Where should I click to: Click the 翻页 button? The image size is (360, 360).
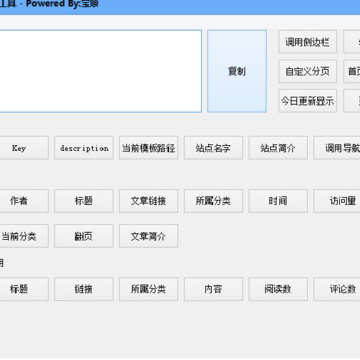point(84,236)
